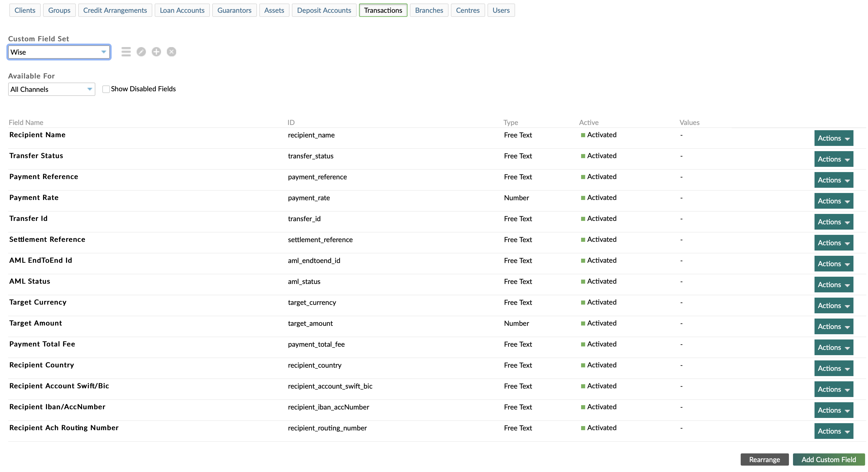Select the Transactions tab
The height and width of the screenshot is (472, 868).
[383, 10]
